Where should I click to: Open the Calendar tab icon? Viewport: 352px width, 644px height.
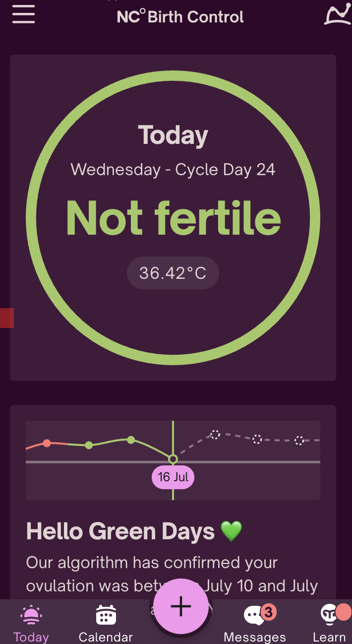pyautogui.click(x=106, y=615)
